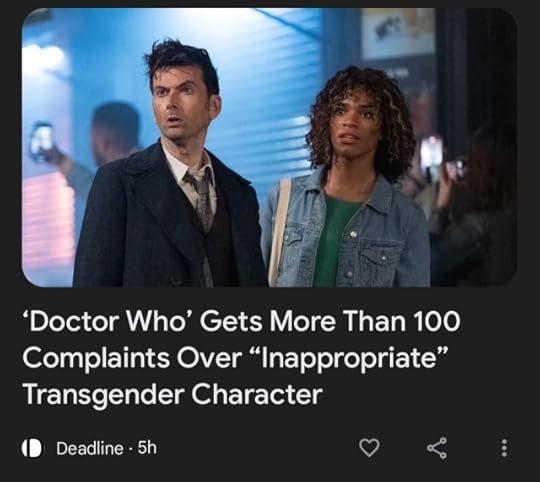The width and height of the screenshot is (540, 482).
Task: Click the man in the dark coat
Action: (x=169, y=169)
